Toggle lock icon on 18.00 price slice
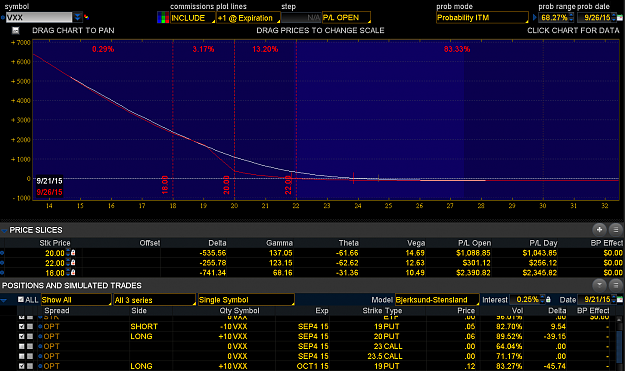The height and width of the screenshot is (371, 625). [73, 273]
